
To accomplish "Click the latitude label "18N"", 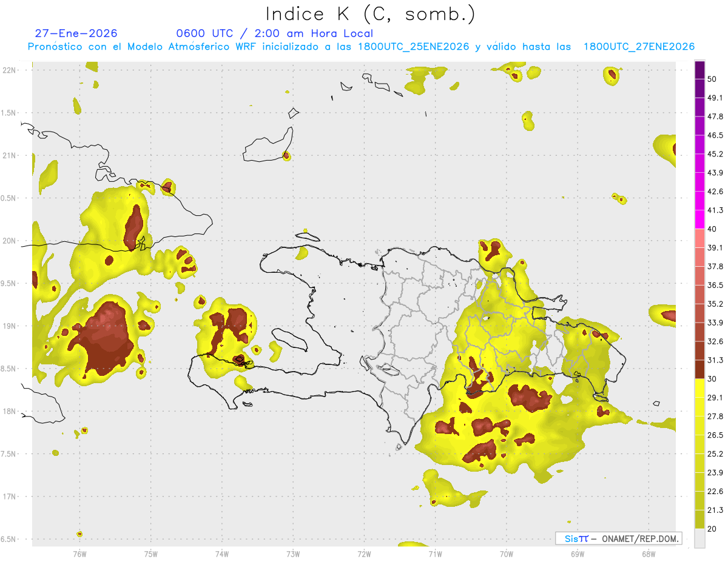I will click(x=10, y=412).
